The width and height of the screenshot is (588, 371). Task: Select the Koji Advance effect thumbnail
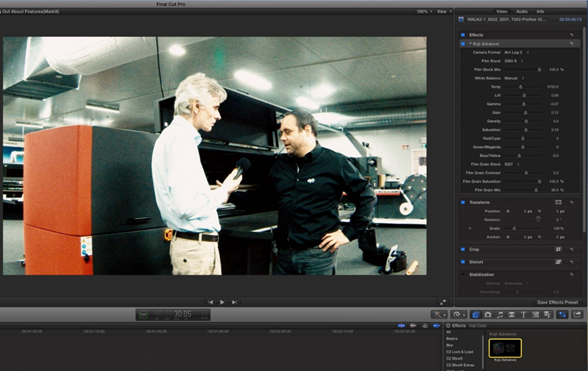tap(505, 348)
